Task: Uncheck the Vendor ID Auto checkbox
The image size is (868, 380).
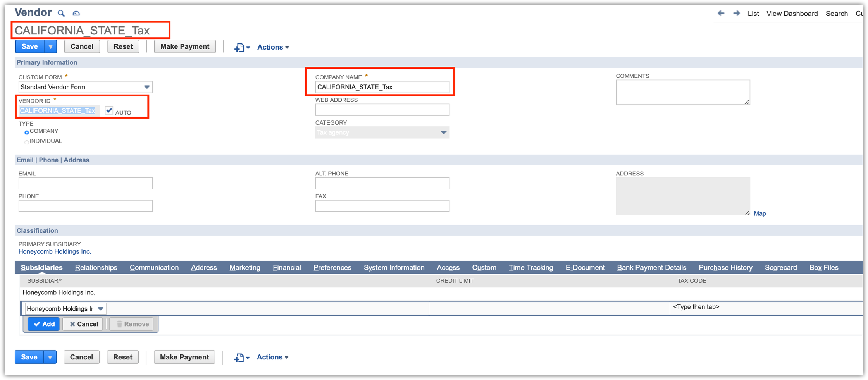Action: tap(109, 111)
